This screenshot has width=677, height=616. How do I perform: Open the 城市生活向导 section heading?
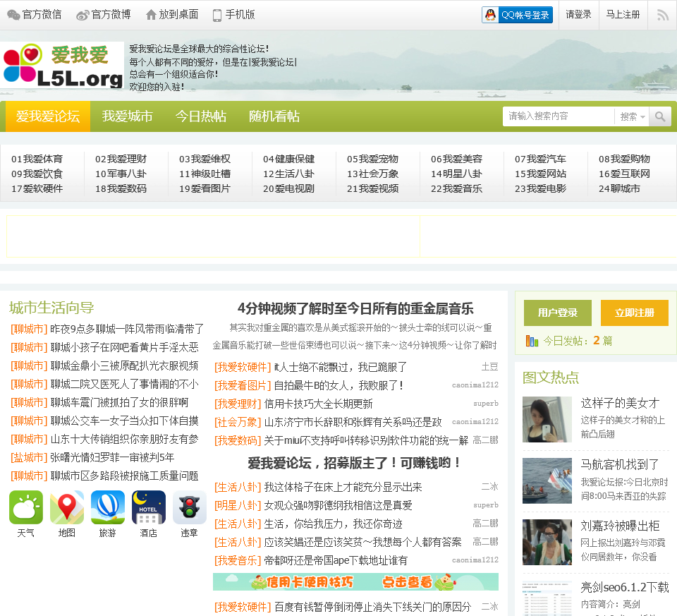click(51, 308)
